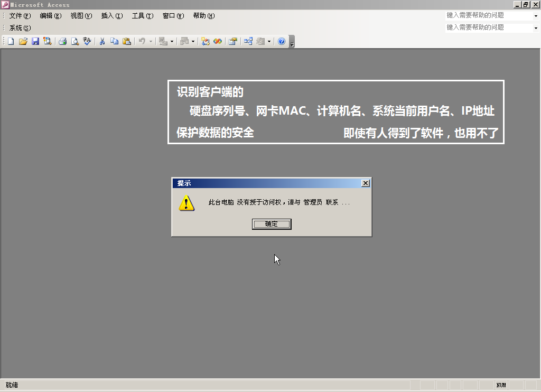This screenshot has height=392, width=541.
Task: Run the spelling check icon
Action: [87, 41]
